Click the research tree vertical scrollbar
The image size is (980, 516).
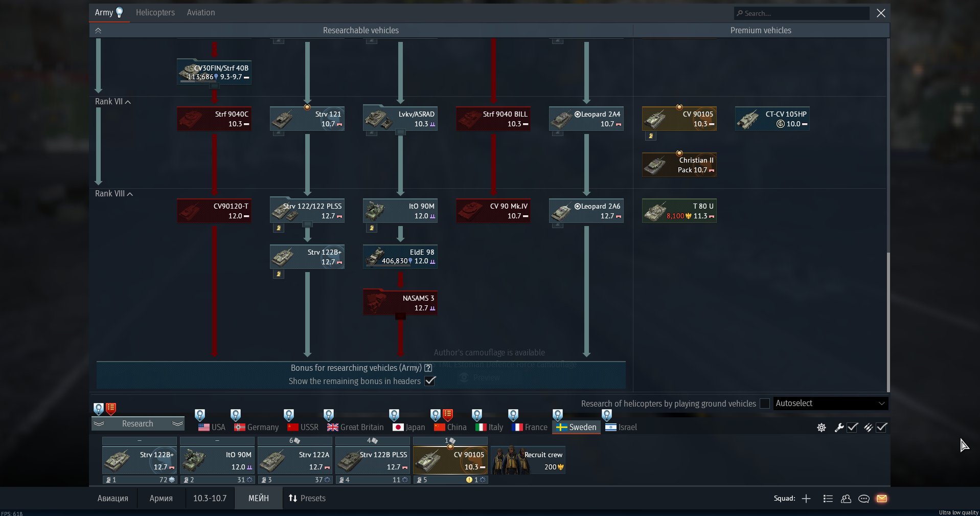(x=888, y=322)
